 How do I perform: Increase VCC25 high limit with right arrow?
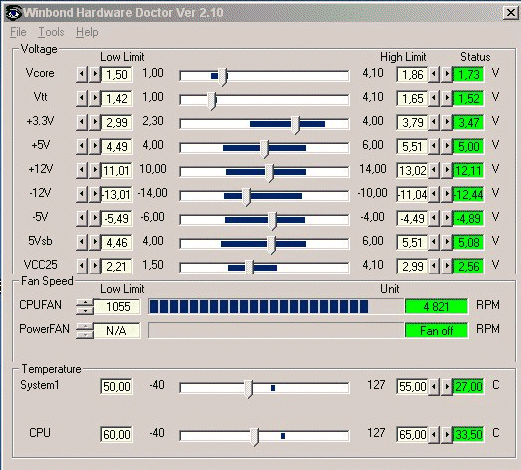pos(447,266)
